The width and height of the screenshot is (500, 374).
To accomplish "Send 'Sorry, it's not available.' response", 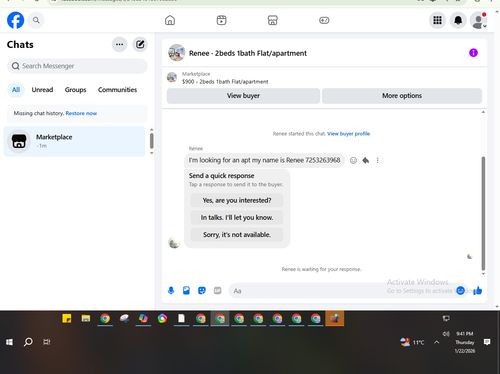I will click(237, 235).
